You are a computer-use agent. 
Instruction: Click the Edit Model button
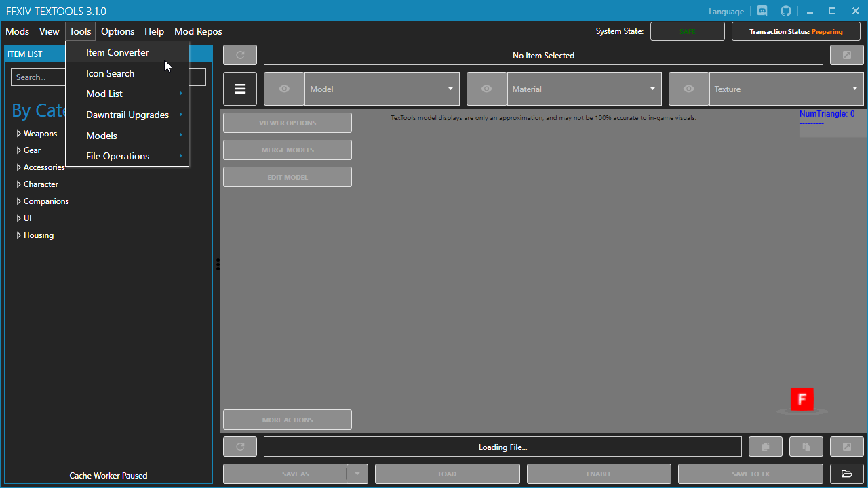click(288, 177)
